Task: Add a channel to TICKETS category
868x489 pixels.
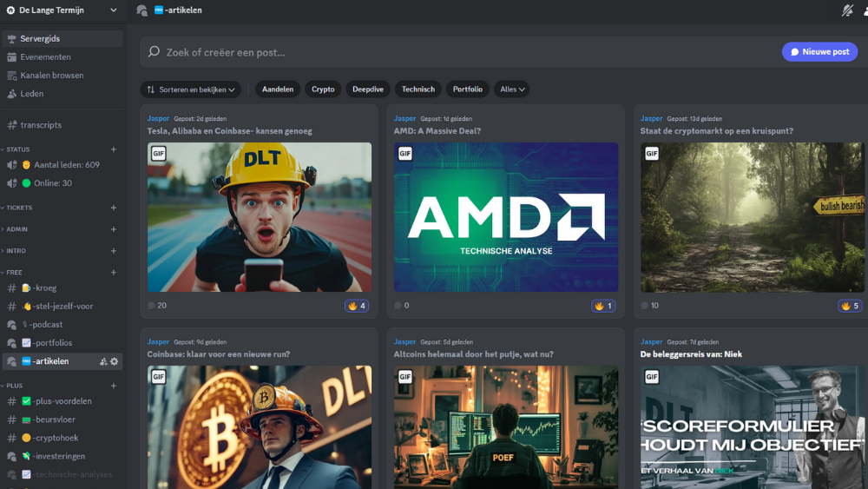Action: [114, 208]
